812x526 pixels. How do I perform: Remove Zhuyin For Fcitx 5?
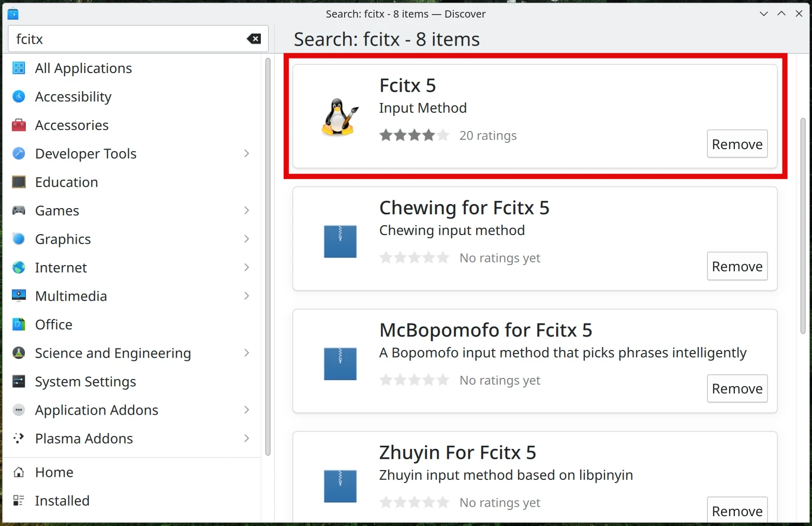coord(737,510)
